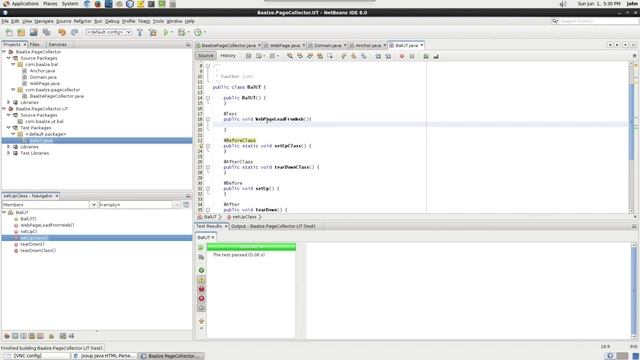The image size is (640, 360).
Task: Click Previous Failure arrow icon in Test Results
Action: [201, 321]
